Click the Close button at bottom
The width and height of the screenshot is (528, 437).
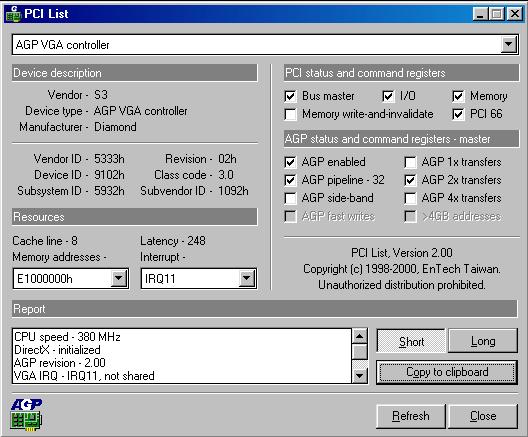[483, 416]
